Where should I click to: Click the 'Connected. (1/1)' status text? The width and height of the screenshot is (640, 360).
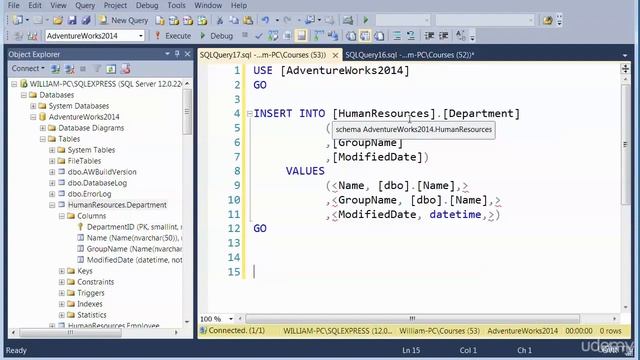236,331
